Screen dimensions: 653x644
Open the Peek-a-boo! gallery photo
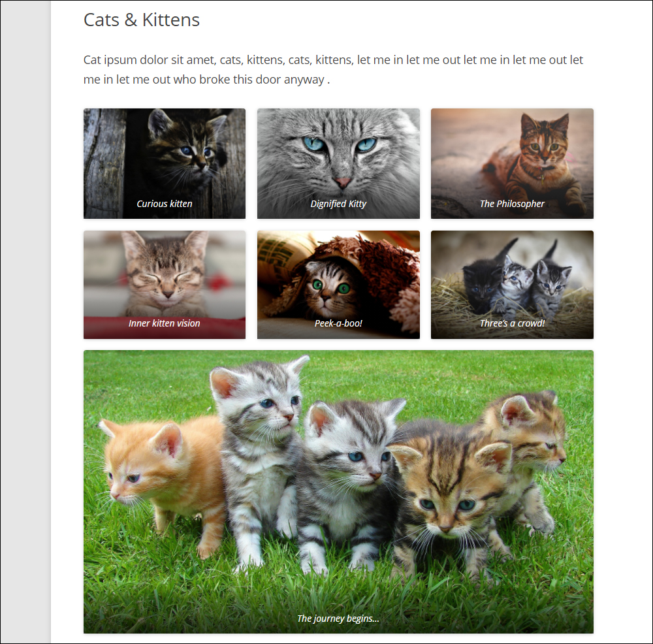coord(338,285)
